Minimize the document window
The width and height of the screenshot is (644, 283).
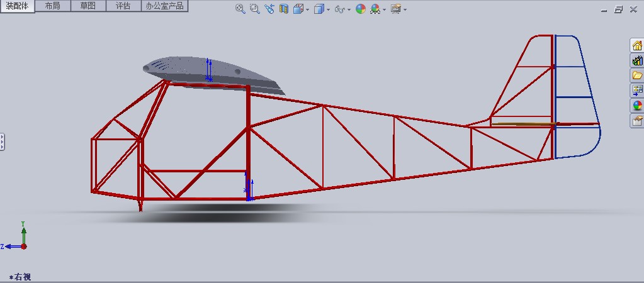[604, 10]
